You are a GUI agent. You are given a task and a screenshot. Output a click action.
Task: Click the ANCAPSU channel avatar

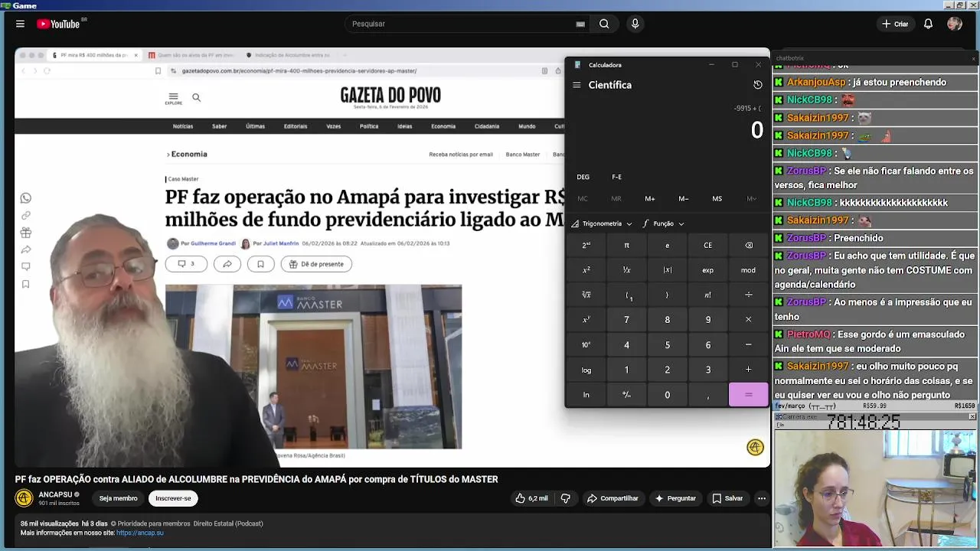24,498
